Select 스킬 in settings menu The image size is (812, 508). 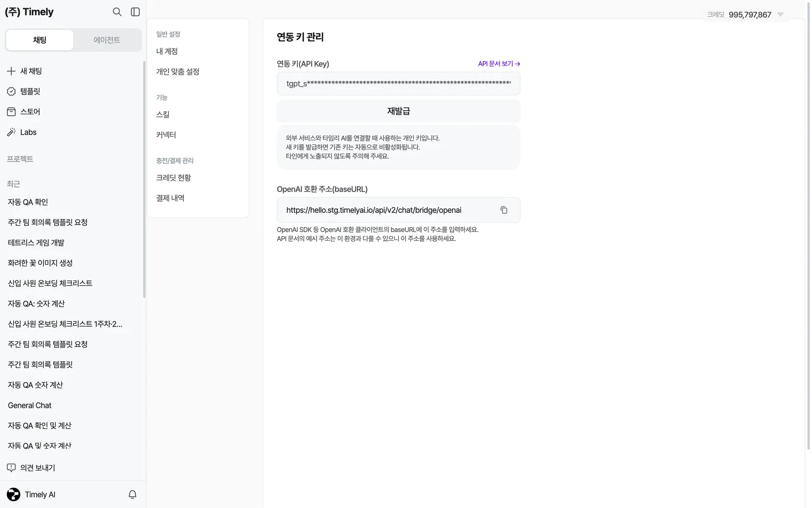coord(163,114)
